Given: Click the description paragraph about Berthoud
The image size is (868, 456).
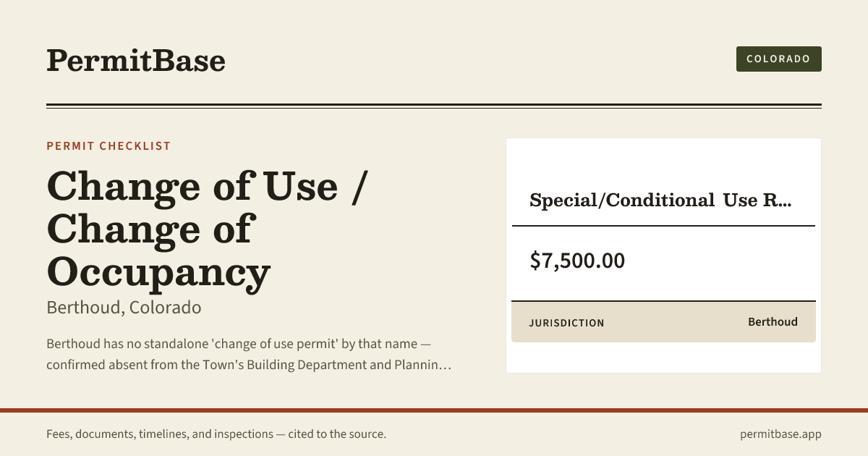Looking at the screenshot, I should pos(249,354).
